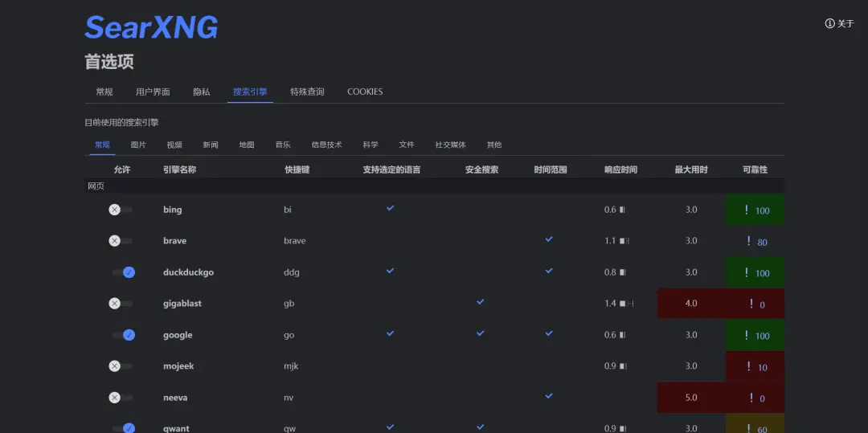Click bing's response time bar

(622, 210)
